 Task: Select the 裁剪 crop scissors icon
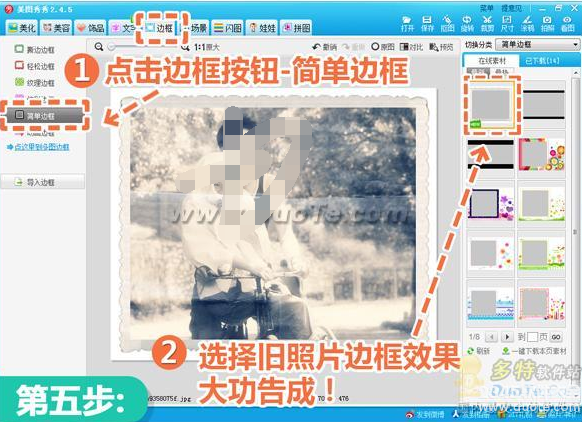click(487, 23)
